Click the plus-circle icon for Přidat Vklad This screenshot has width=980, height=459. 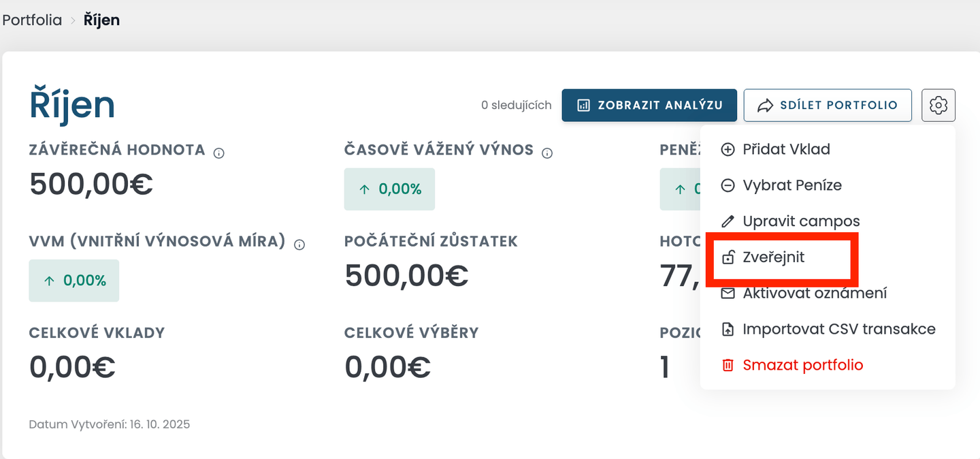click(x=728, y=149)
